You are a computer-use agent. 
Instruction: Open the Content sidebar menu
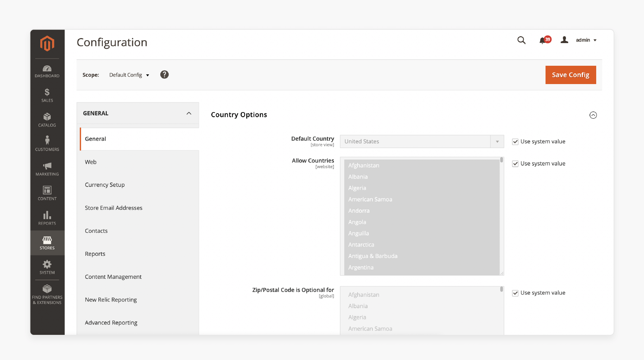click(x=47, y=193)
